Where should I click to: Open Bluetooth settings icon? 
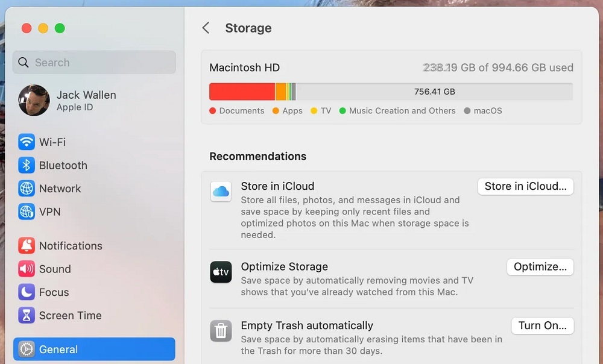click(27, 166)
